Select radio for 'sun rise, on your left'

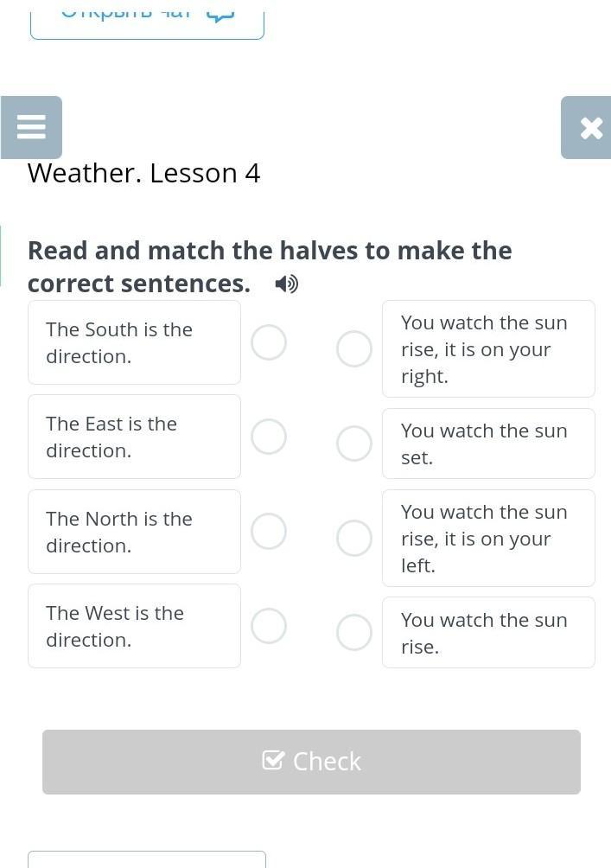(353, 538)
